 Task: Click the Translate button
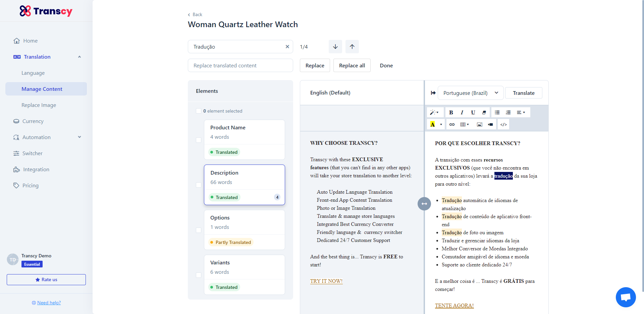click(x=524, y=93)
